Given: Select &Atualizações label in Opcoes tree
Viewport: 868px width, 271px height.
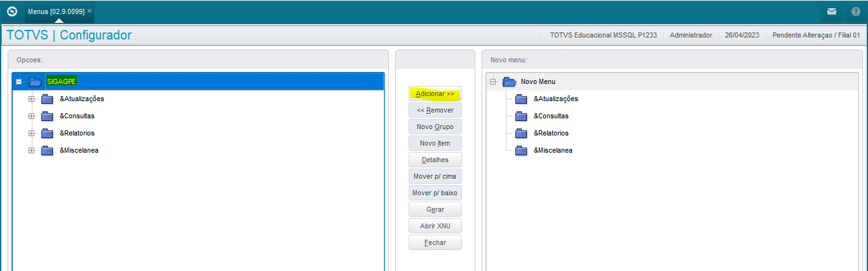Looking at the screenshot, I should point(82,99).
